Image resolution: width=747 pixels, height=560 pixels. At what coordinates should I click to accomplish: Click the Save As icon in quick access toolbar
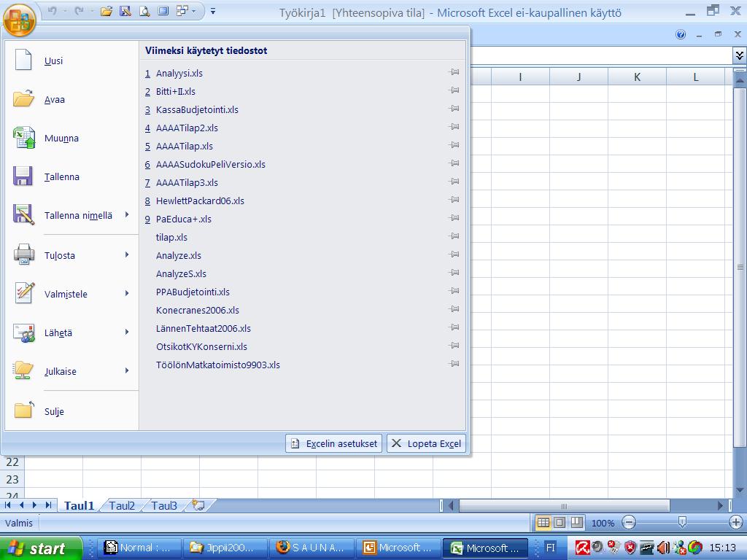[125, 11]
